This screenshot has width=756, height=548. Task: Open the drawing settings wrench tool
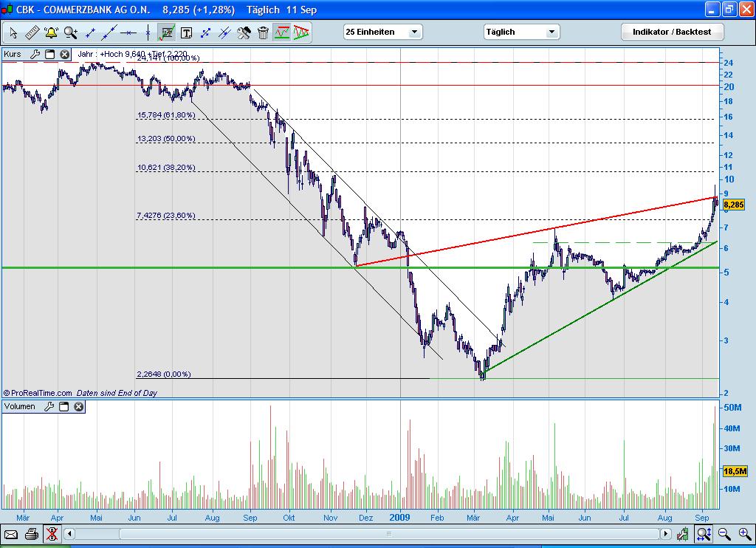244,32
